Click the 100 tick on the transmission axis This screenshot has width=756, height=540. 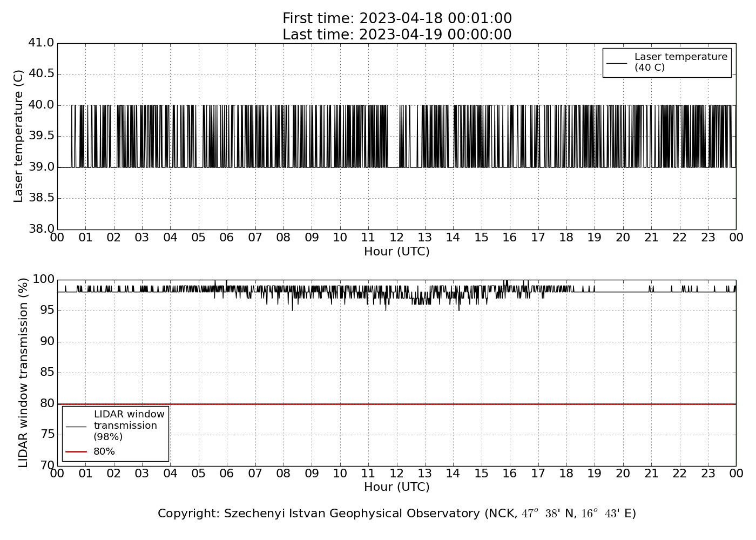coord(44,279)
